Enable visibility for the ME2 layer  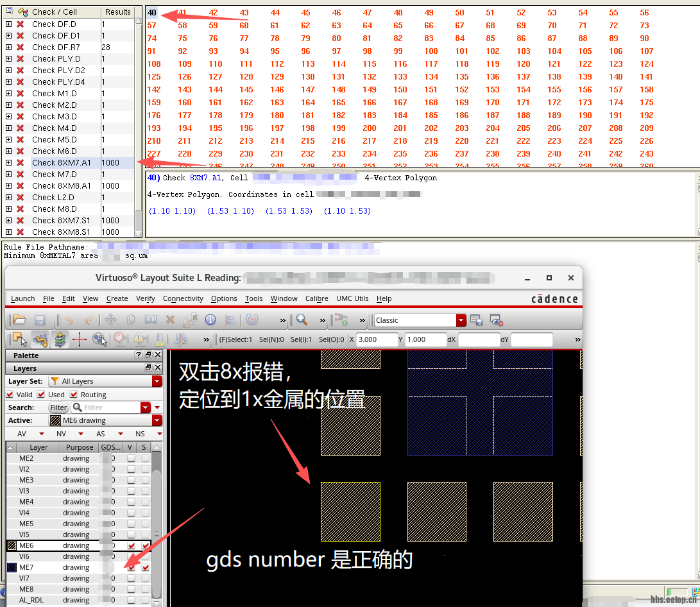132,458
